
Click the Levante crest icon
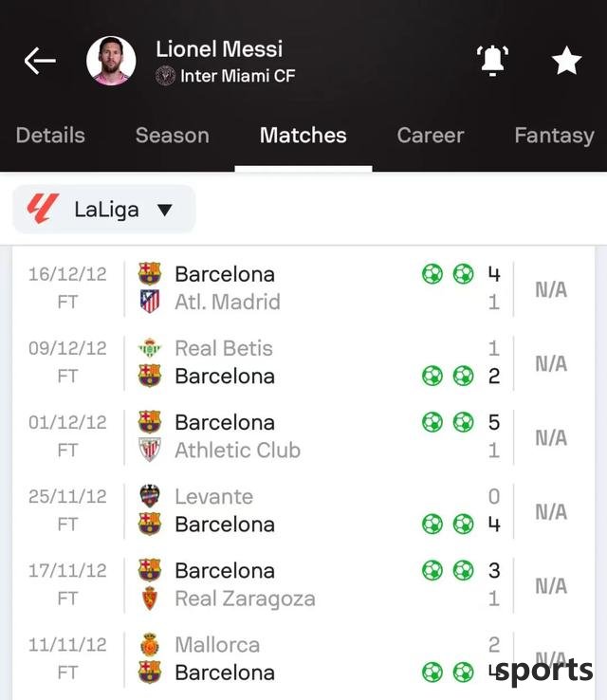[150, 496]
